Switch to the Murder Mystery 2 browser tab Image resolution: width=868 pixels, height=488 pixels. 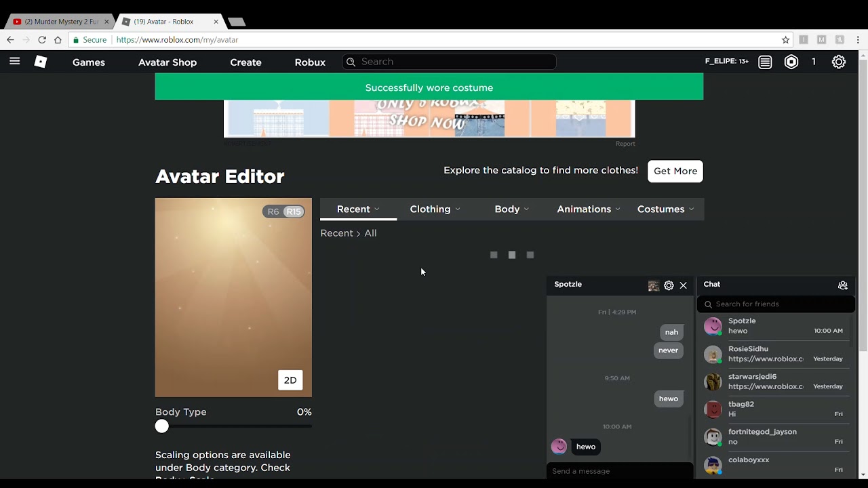pos(61,22)
